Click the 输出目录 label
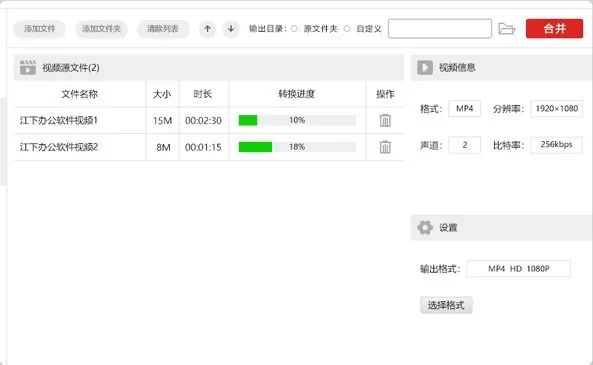 267,29
